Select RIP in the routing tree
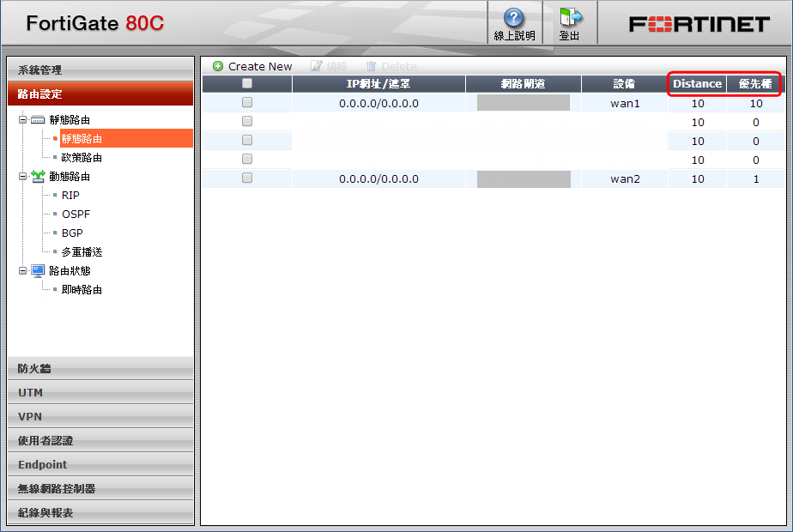This screenshot has width=793, height=532. 70,195
